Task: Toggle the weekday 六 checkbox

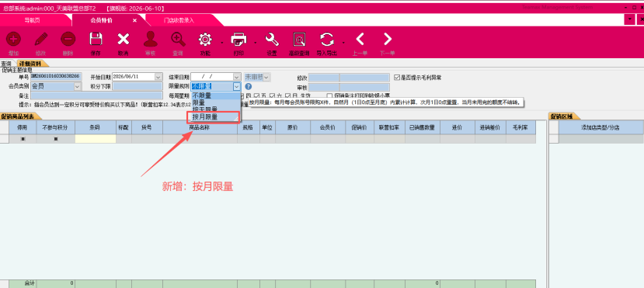Action: coord(273,96)
